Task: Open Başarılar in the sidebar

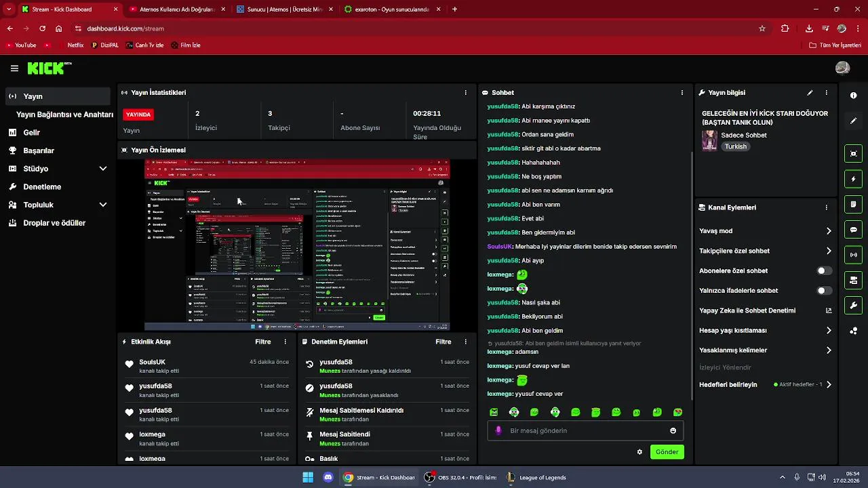Action: pyautogui.click(x=58, y=150)
